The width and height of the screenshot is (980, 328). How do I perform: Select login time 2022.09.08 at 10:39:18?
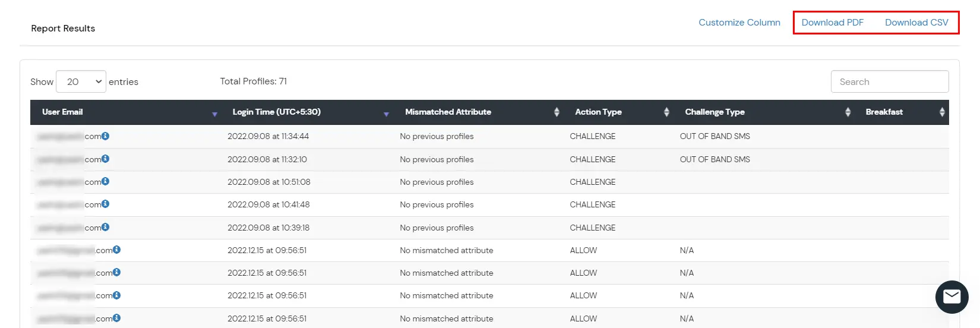268,228
